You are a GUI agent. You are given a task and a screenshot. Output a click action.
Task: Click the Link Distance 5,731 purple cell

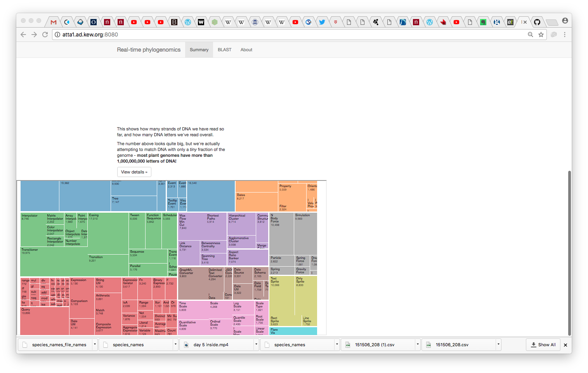[189, 253]
